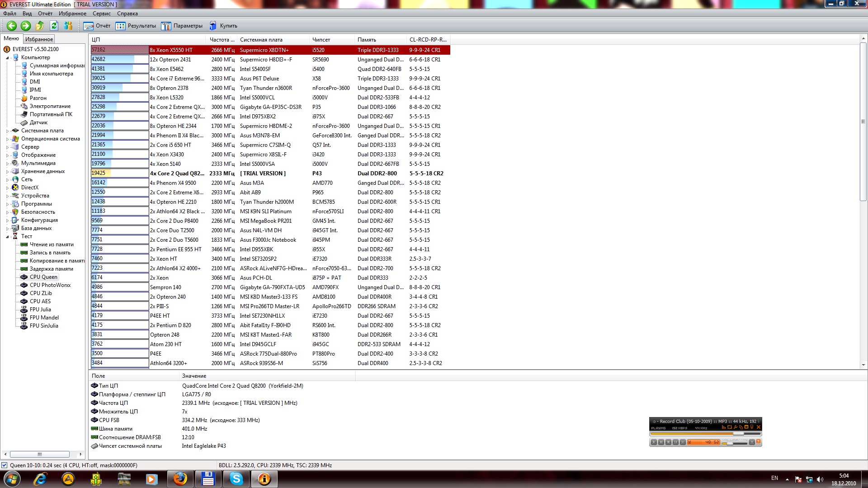
Task: Click the green Back arrow toolbar icon
Action: (x=12, y=26)
